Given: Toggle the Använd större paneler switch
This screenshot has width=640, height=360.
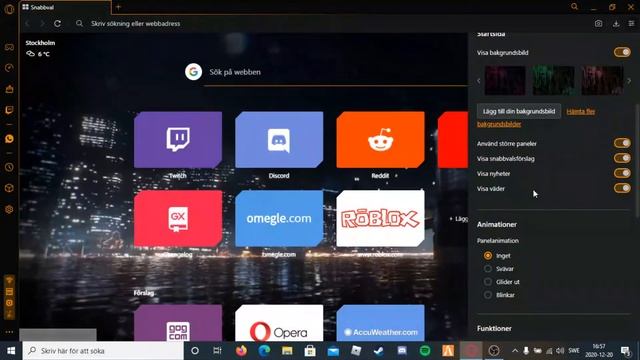Looking at the screenshot, I should (622, 143).
